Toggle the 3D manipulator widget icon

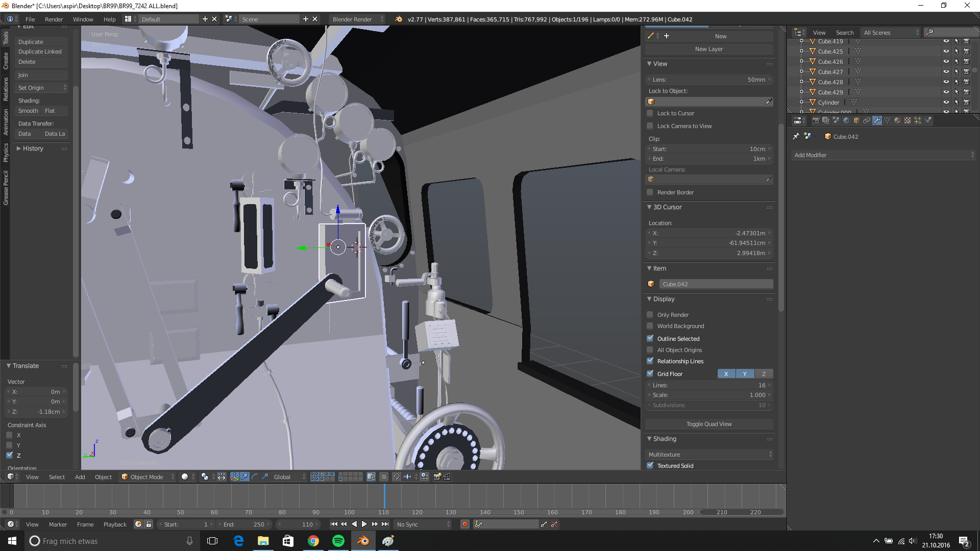click(235, 477)
